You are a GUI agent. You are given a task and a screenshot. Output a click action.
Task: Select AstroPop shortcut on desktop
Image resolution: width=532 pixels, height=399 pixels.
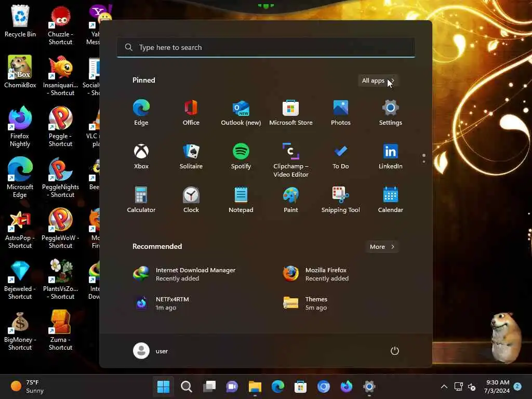coord(20,229)
